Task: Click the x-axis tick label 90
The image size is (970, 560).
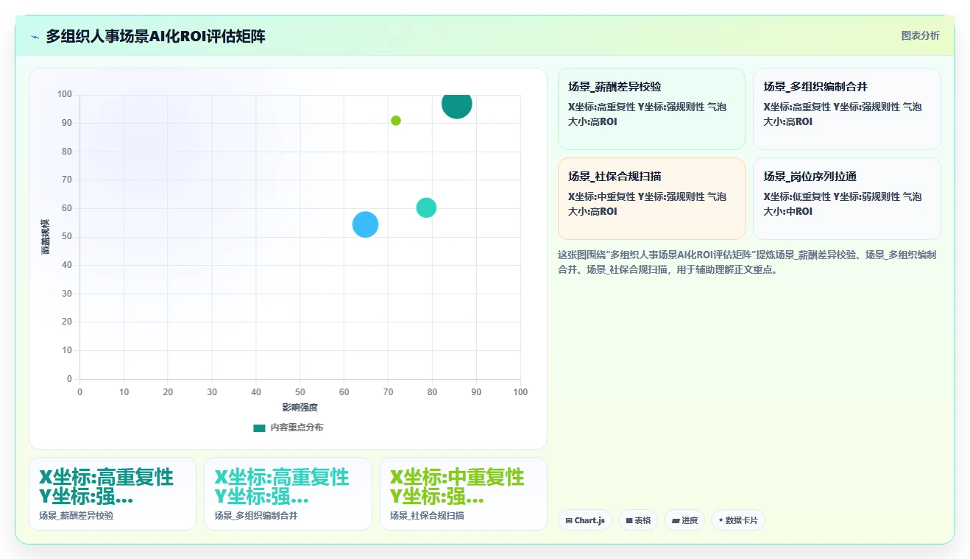Action: point(476,392)
